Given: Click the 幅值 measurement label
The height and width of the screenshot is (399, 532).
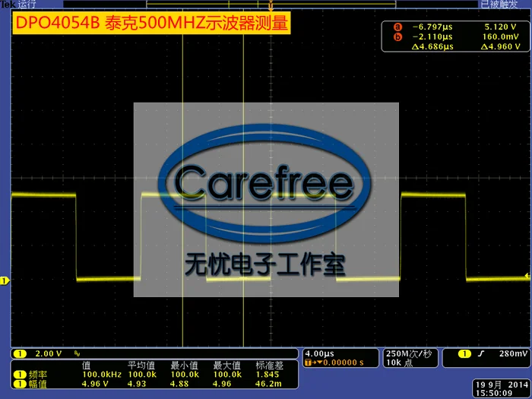Looking at the screenshot, I should coord(38,384).
